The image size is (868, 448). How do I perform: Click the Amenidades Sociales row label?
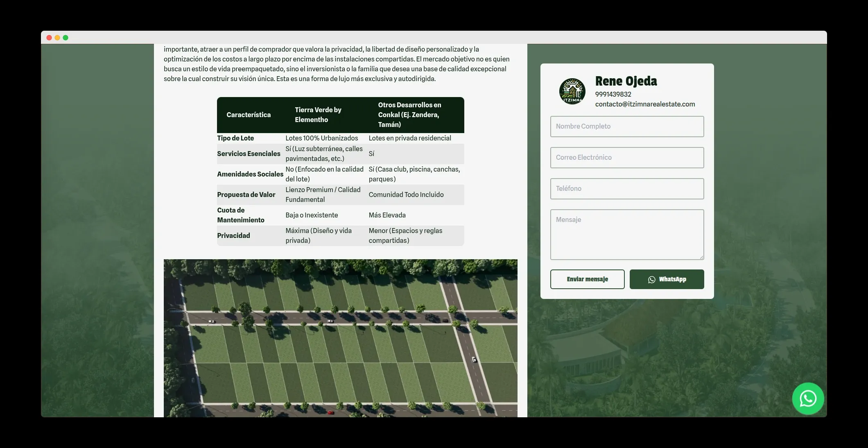tap(250, 174)
